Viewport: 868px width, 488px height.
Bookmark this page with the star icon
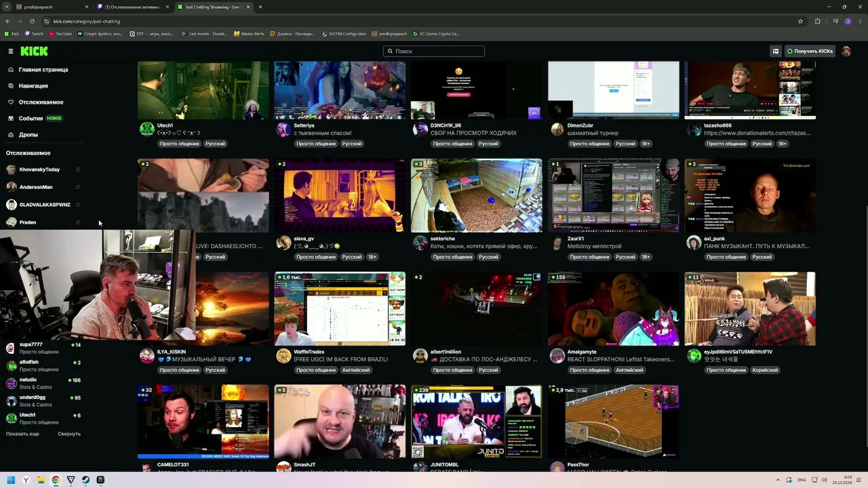pyautogui.click(x=800, y=21)
